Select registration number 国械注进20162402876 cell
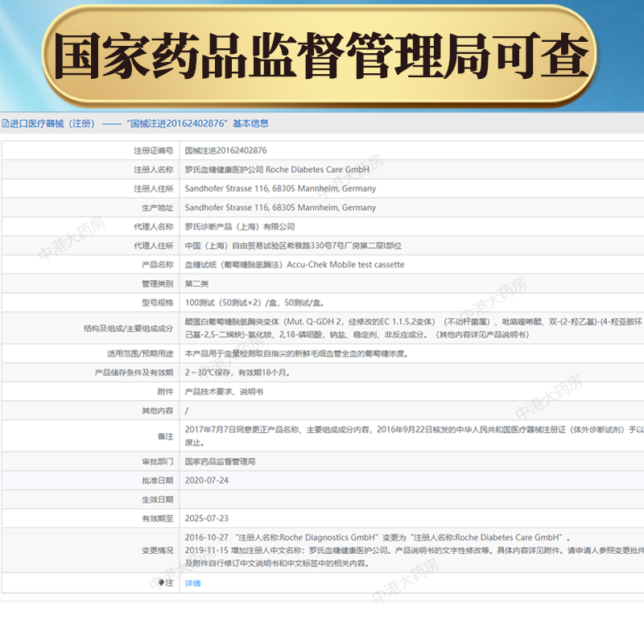This screenshot has width=644, height=644. click(225, 151)
